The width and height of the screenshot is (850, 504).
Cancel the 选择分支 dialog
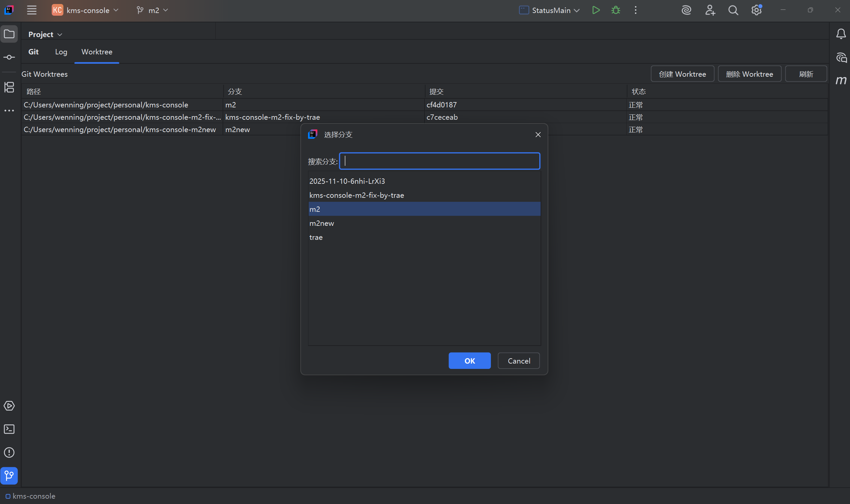519,361
